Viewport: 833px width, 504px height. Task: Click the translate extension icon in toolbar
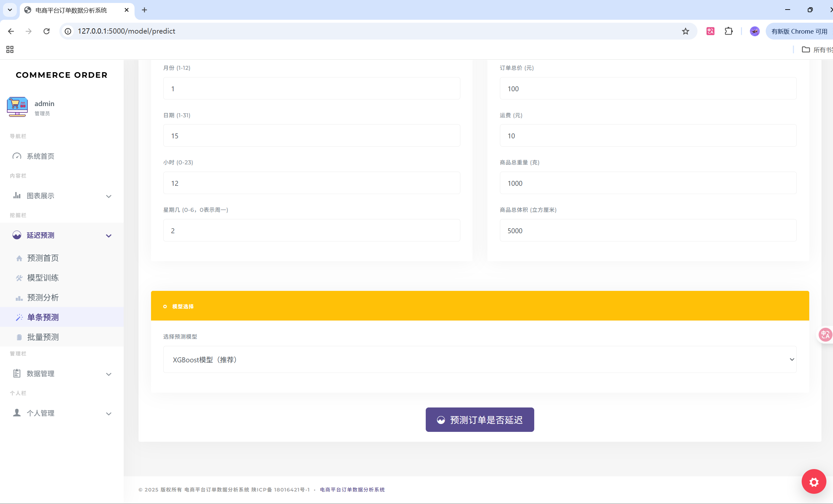click(710, 31)
